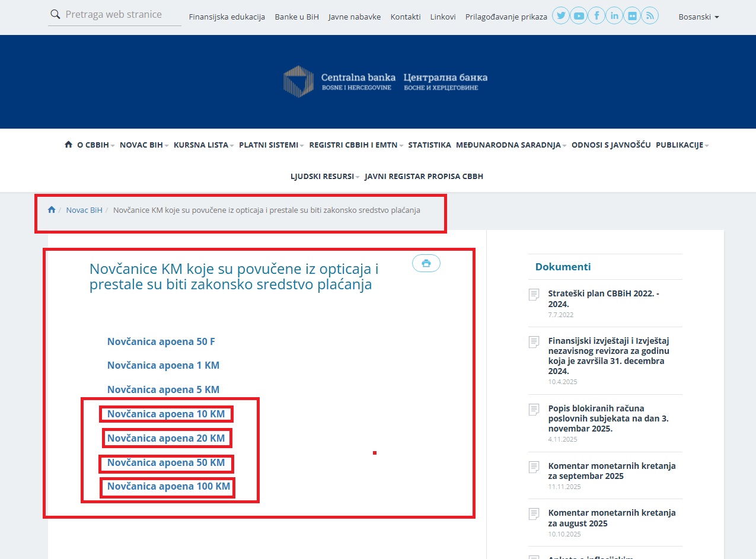The width and height of the screenshot is (756, 559).
Task: Open the Twitter social media icon
Action: pyautogui.click(x=561, y=16)
